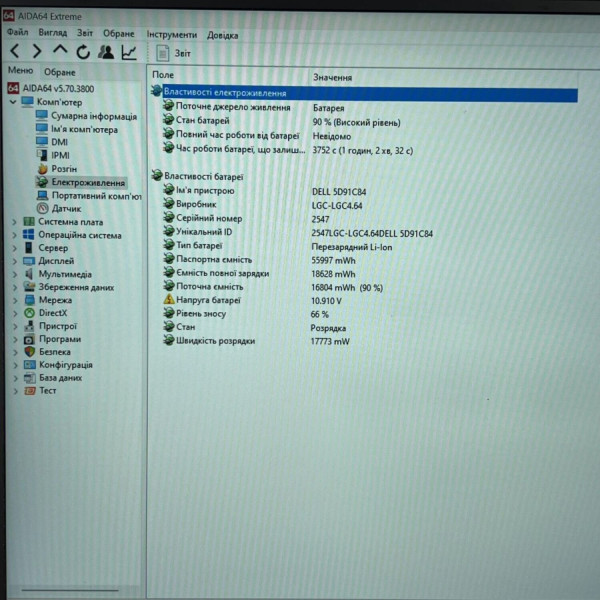Open the Звіт menu in menu bar
The width and height of the screenshot is (600, 600).
click(85, 33)
